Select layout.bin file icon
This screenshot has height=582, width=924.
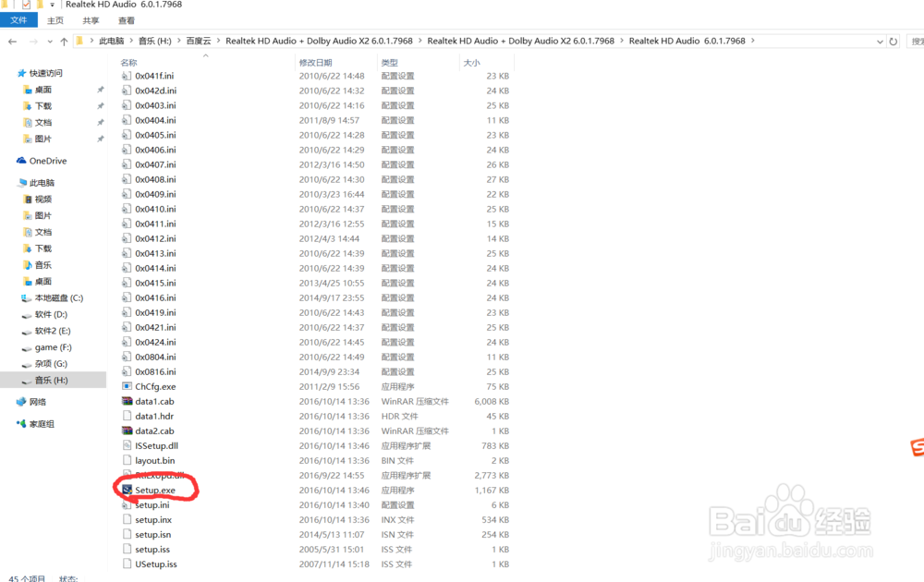(x=127, y=460)
